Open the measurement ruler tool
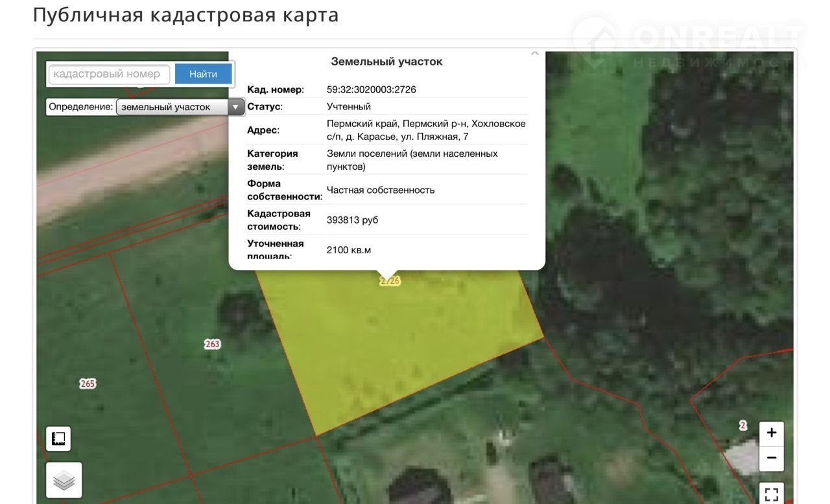Image resolution: width=830 pixels, height=504 pixels. pyautogui.click(x=58, y=439)
